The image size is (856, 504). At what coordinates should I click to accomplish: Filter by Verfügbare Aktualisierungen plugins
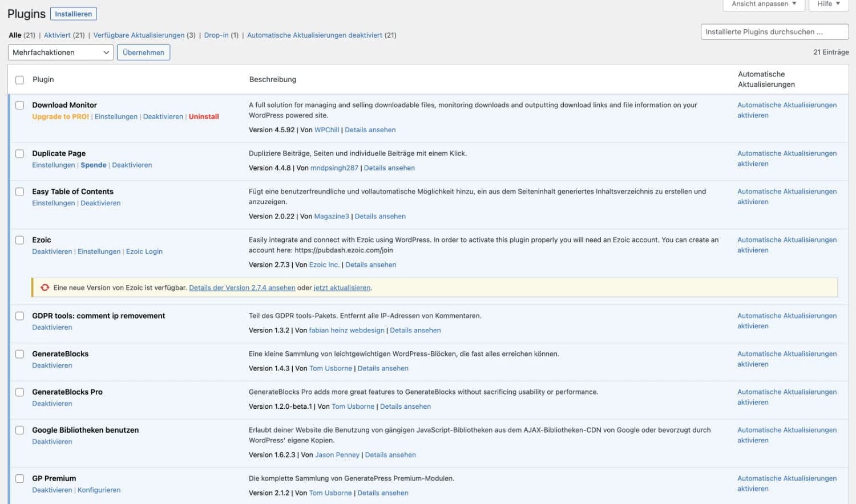(x=139, y=35)
